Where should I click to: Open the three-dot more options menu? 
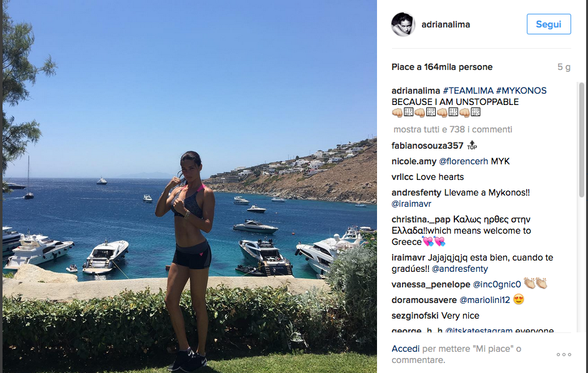coord(564,355)
